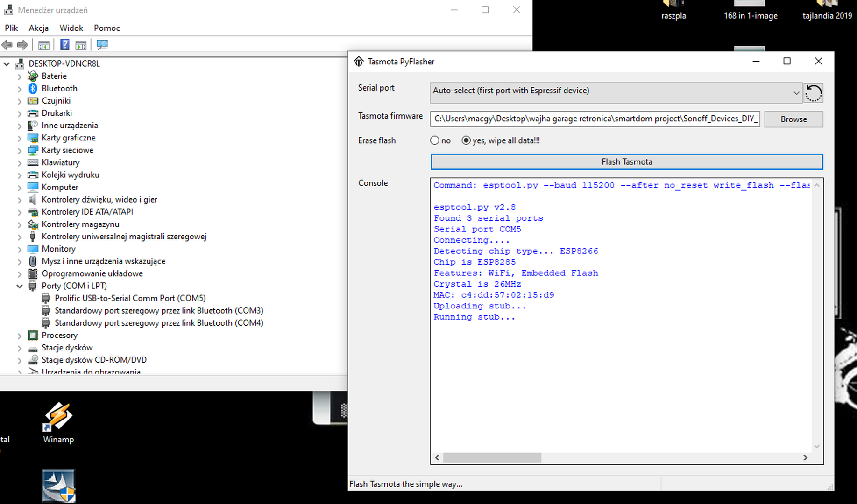This screenshot has width=857, height=504.
Task: Click the show/hide console tree toolbar icon
Action: coord(43,45)
